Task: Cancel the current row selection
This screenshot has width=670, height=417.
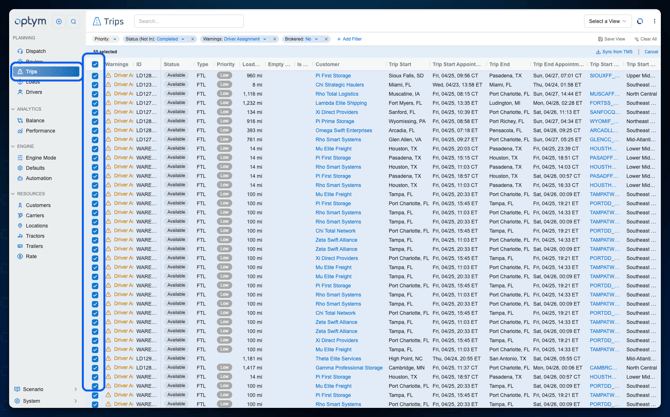Action: tap(651, 52)
